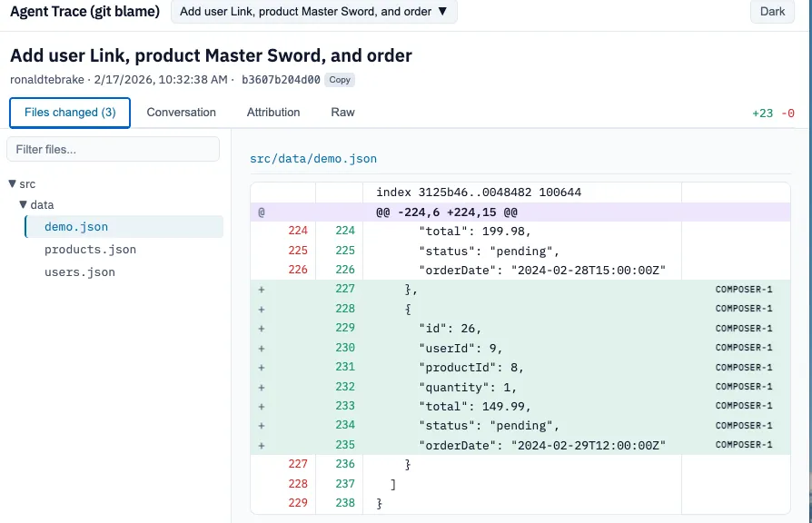This screenshot has height=523, width=812.
Task: Open the Raw tab
Action: tap(342, 113)
